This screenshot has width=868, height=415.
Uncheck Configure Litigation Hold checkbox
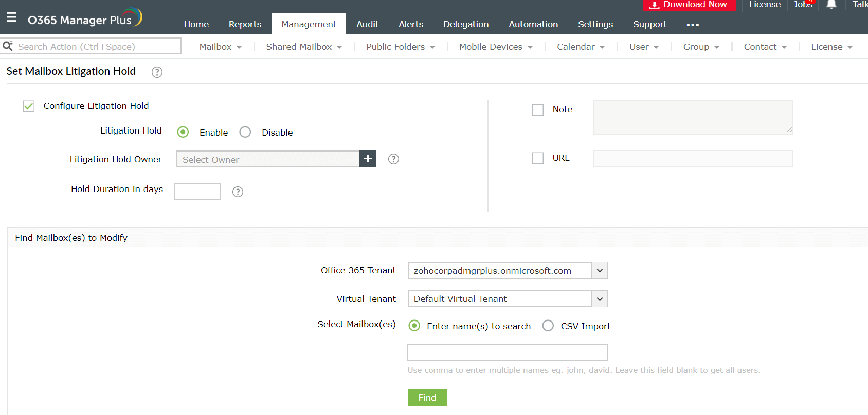click(x=29, y=106)
